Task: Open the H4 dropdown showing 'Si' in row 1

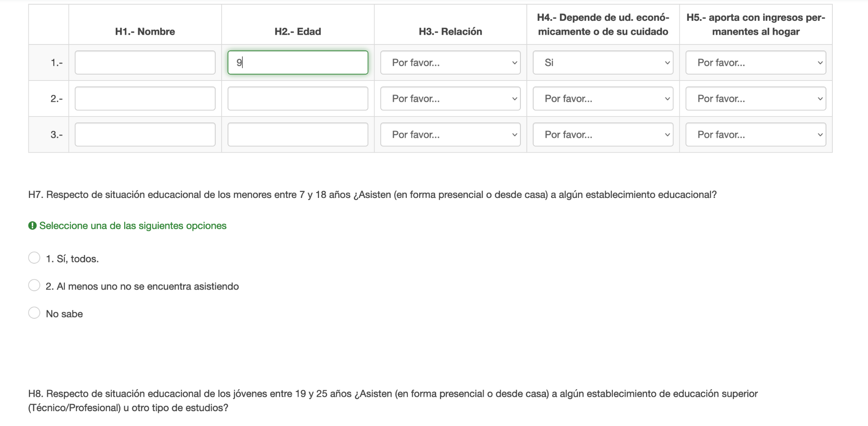Action: coord(603,63)
